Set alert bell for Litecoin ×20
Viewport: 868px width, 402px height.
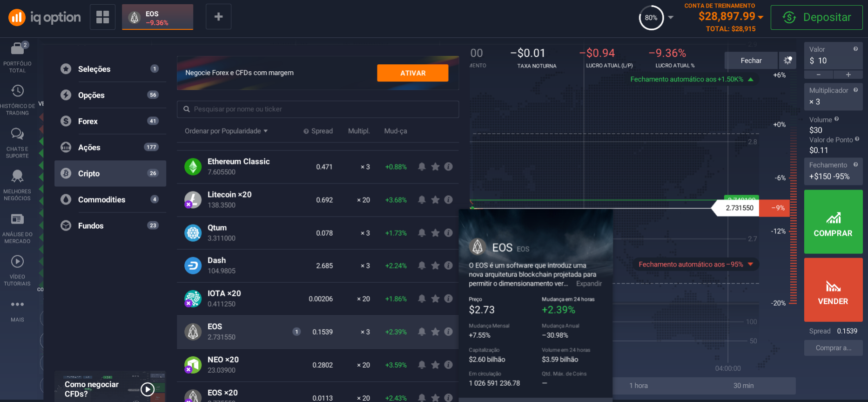point(422,199)
